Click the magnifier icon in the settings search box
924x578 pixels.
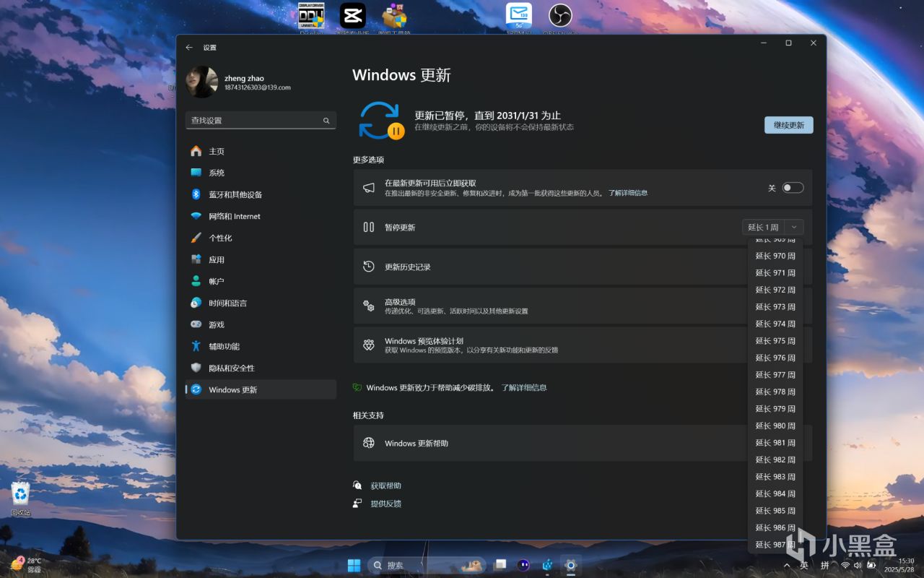[x=326, y=121]
